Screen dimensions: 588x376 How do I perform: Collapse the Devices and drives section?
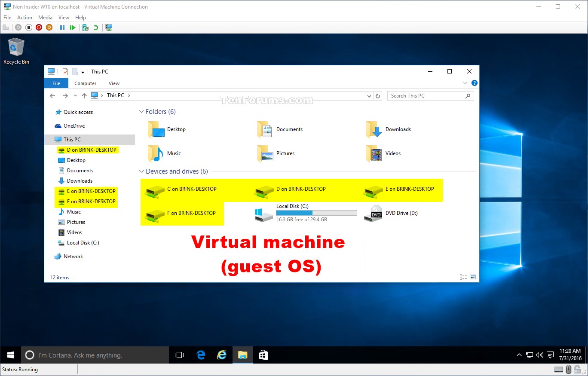coord(142,171)
